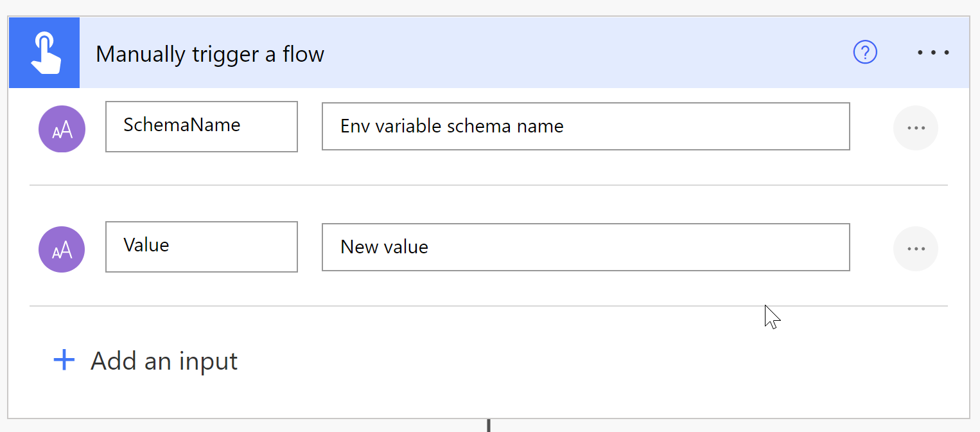Select the SchemaName input name field
980x432 pixels.
[201, 126]
